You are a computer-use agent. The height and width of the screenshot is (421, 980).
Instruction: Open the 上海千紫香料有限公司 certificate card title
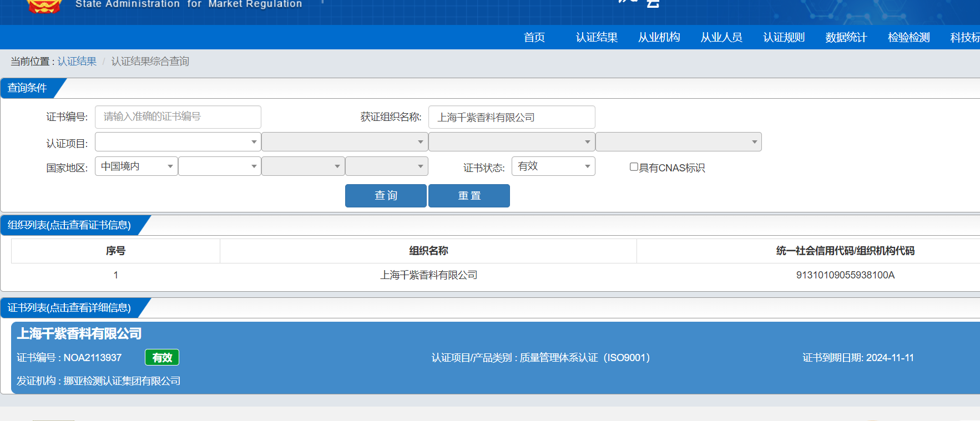pyautogui.click(x=79, y=333)
